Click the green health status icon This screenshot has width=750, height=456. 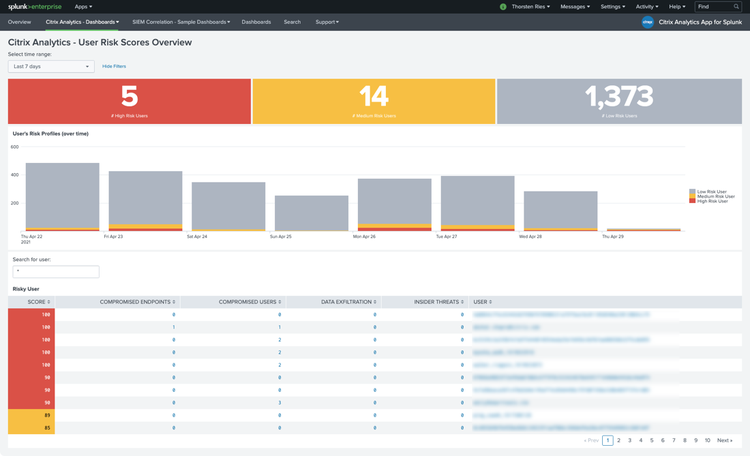click(503, 7)
